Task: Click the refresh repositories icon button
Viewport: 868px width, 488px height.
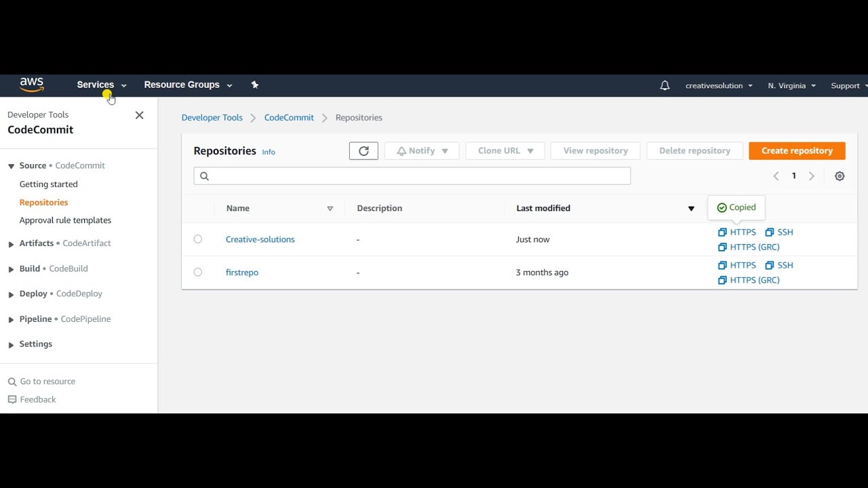Action: [x=363, y=150]
